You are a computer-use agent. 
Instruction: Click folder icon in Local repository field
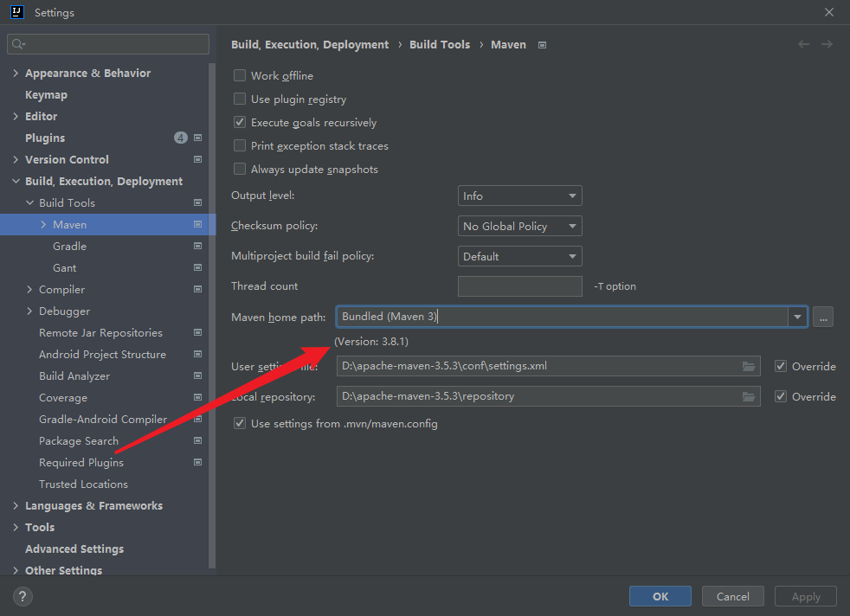[x=749, y=396]
